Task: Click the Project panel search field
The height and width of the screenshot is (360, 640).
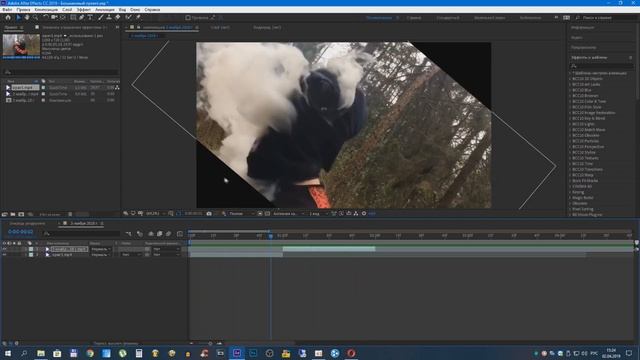Action: (x=60, y=72)
